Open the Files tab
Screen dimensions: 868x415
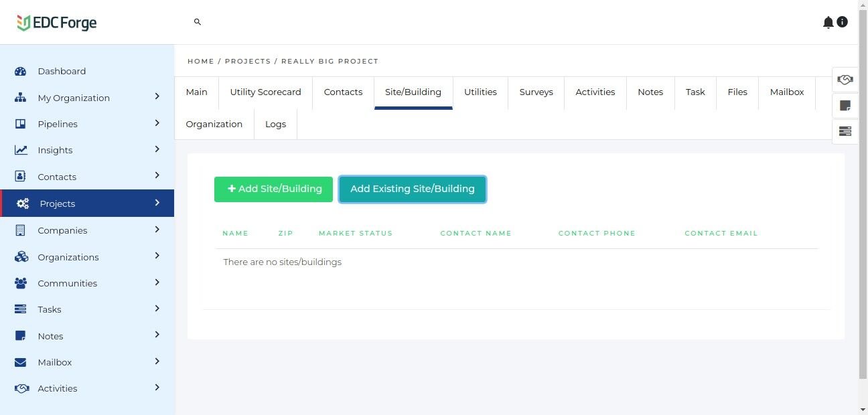737,92
